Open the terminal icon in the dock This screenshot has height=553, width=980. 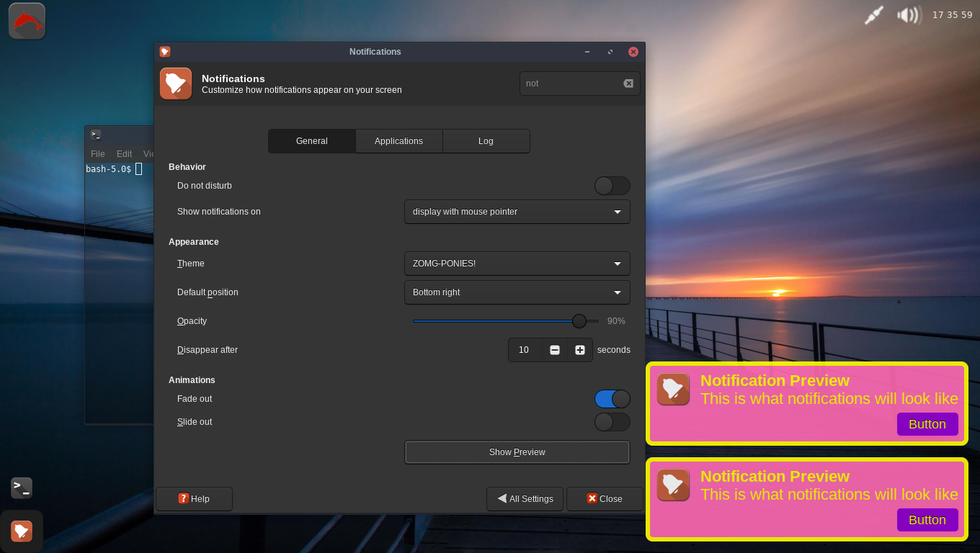tap(21, 487)
